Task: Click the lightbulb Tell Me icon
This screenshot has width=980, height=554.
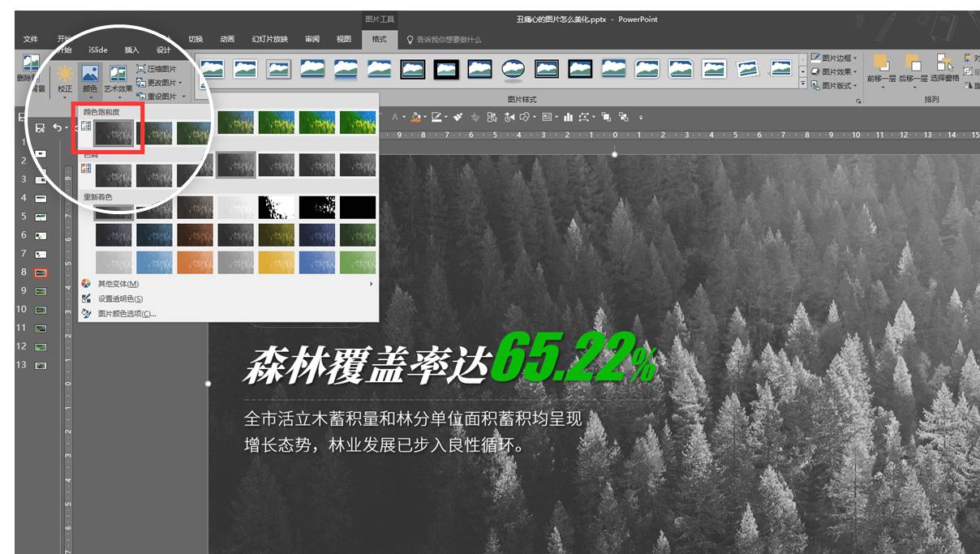Action: (x=410, y=39)
